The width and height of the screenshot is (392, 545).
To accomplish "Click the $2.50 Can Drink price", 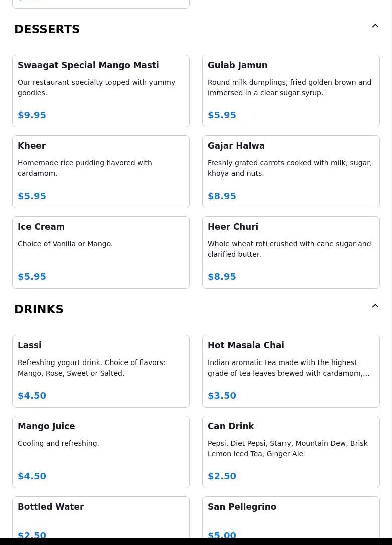I will coord(222,476).
